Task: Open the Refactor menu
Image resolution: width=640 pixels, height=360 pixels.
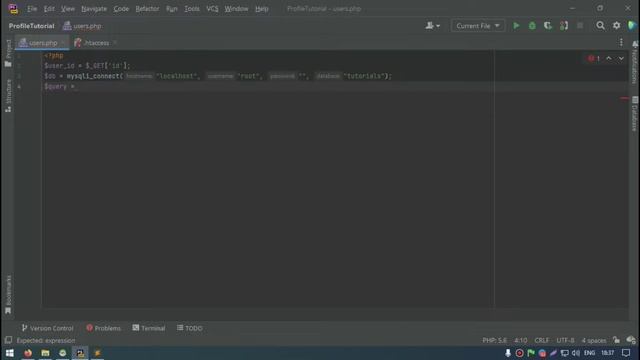Action: pyautogui.click(x=147, y=9)
